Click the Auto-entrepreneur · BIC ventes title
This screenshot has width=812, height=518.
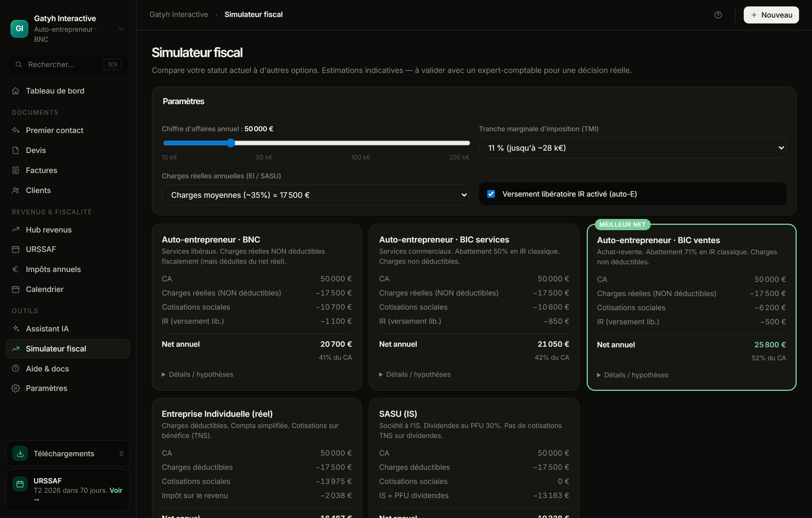(x=658, y=240)
